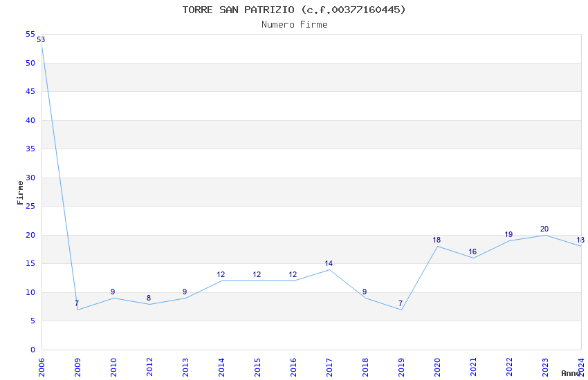The width and height of the screenshot is (588, 380).
Task: Click x-axis year label 2018
Action: [x=366, y=368]
